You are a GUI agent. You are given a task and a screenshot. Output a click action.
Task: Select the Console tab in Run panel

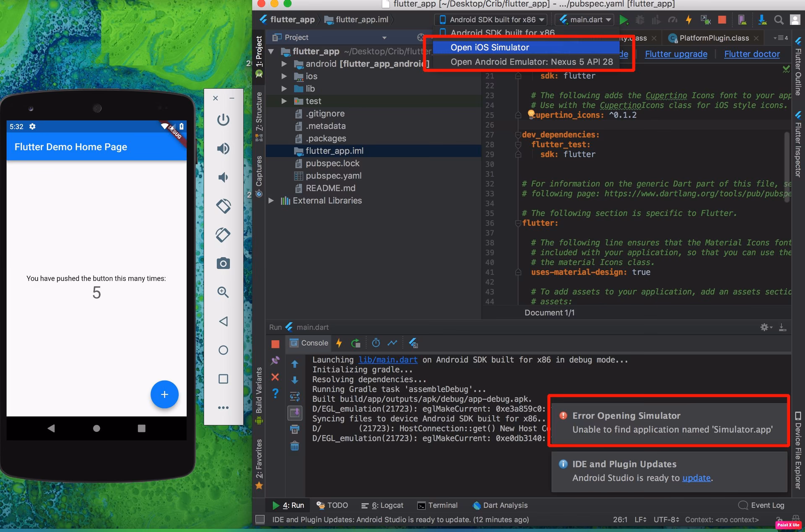[x=309, y=343]
